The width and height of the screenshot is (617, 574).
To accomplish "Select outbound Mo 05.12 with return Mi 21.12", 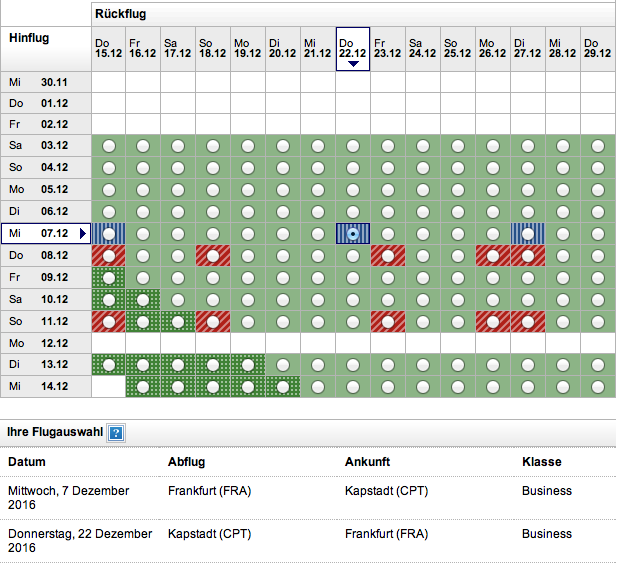I will [317, 190].
